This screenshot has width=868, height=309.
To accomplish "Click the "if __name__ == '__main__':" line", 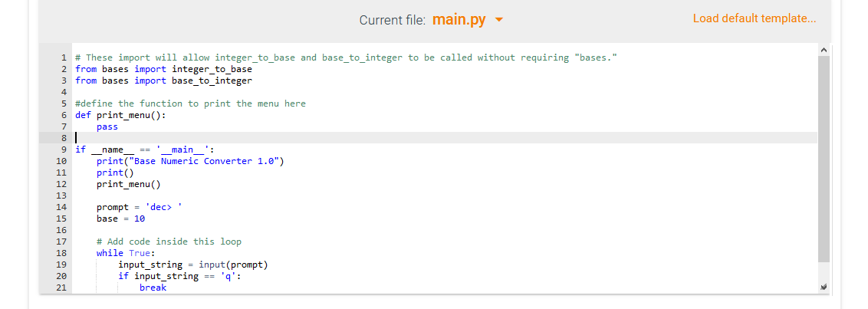I will pos(144,150).
